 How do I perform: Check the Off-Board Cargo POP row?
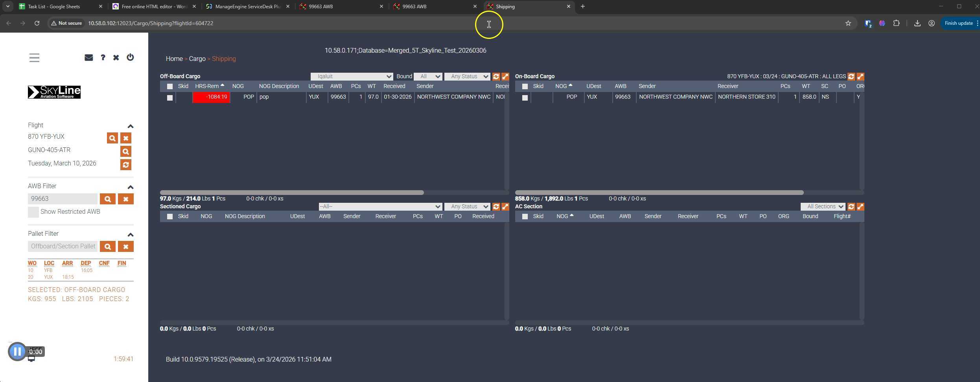[x=170, y=98]
